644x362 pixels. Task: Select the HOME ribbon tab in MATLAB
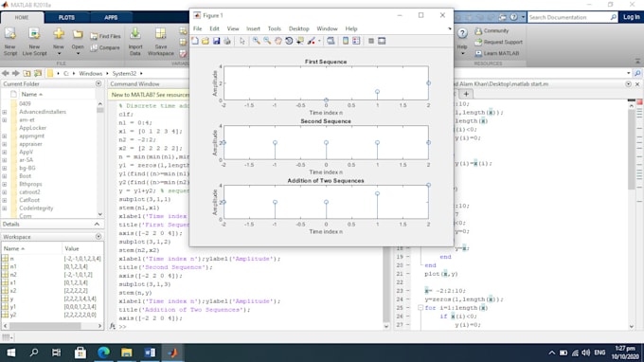pos(22,18)
